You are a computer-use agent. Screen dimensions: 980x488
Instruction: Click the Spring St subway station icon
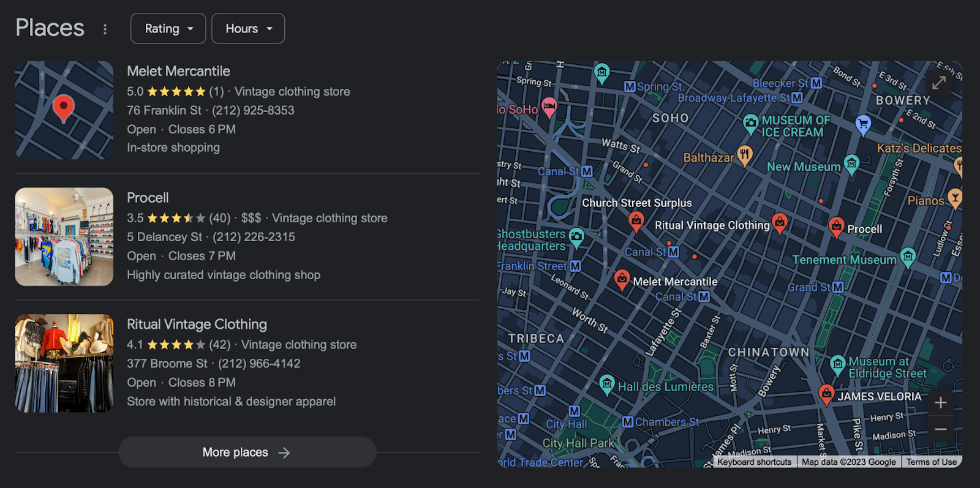tap(630, 87)
